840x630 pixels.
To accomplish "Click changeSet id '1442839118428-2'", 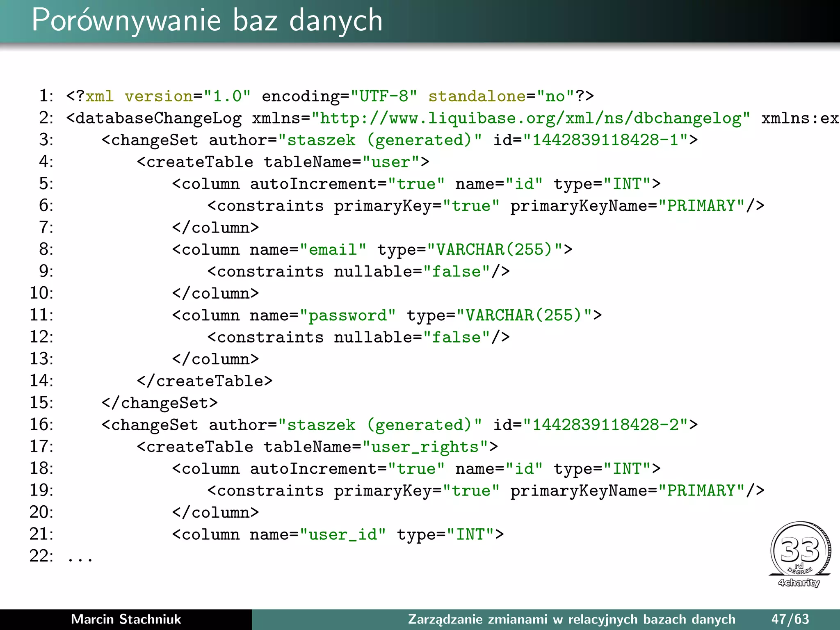I will [605, 425].
